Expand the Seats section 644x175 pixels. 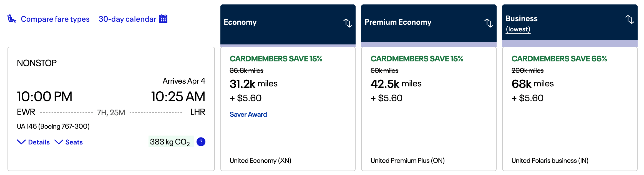74,142
